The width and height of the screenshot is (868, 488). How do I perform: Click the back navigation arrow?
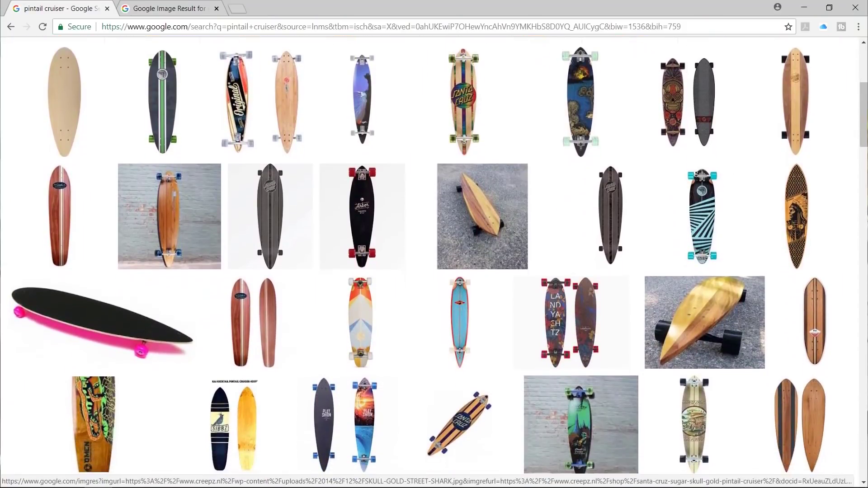11,27
